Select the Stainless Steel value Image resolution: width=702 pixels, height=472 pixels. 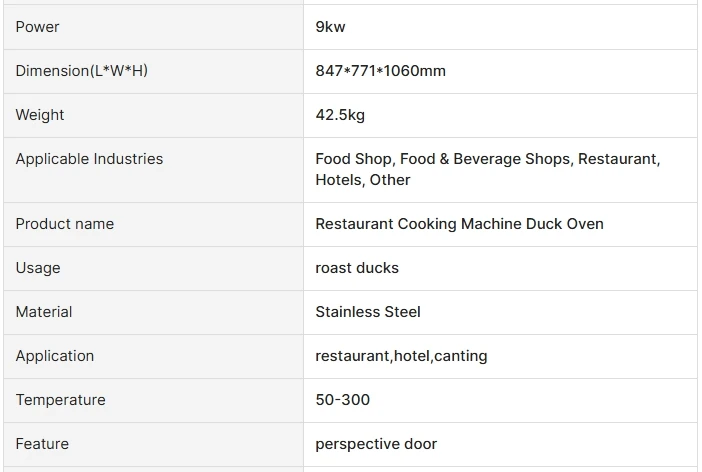tap(368, 312)
